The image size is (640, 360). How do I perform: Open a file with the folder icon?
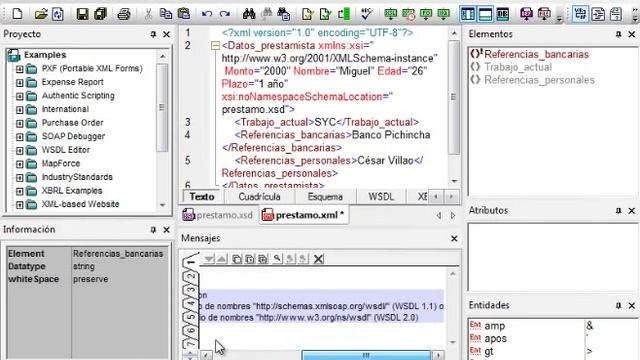tap(40, 14)
